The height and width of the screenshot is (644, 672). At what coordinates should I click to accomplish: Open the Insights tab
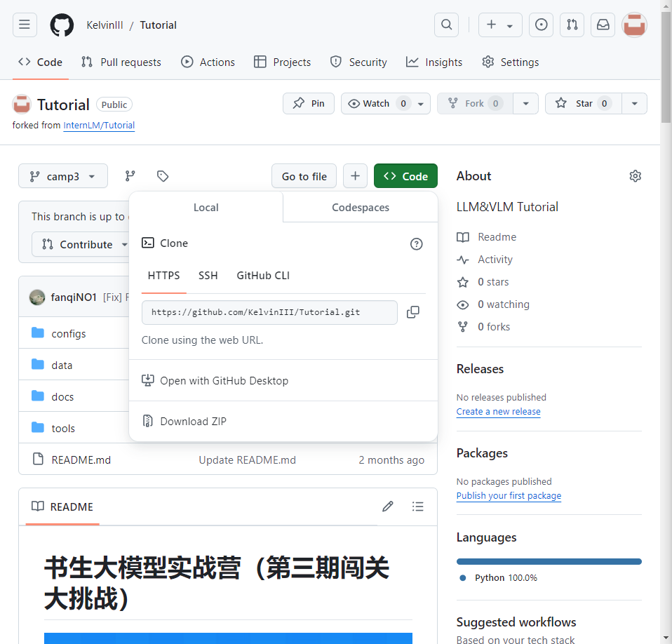(434, 62)
